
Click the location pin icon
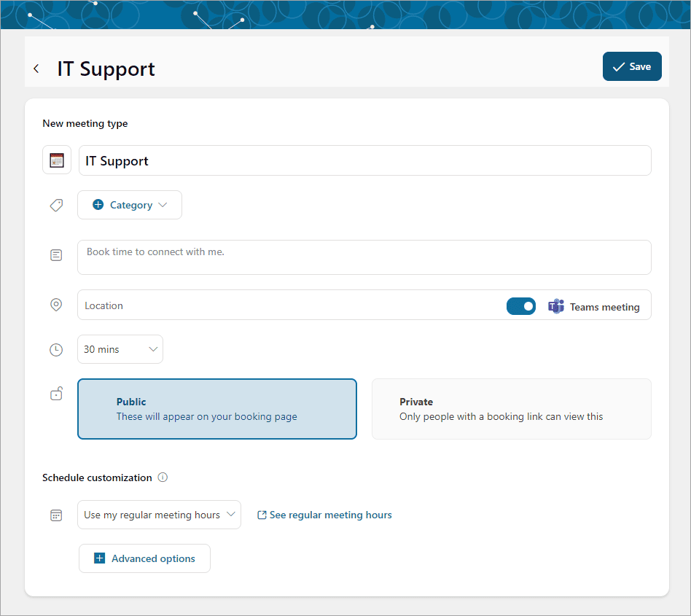[56, 305]
